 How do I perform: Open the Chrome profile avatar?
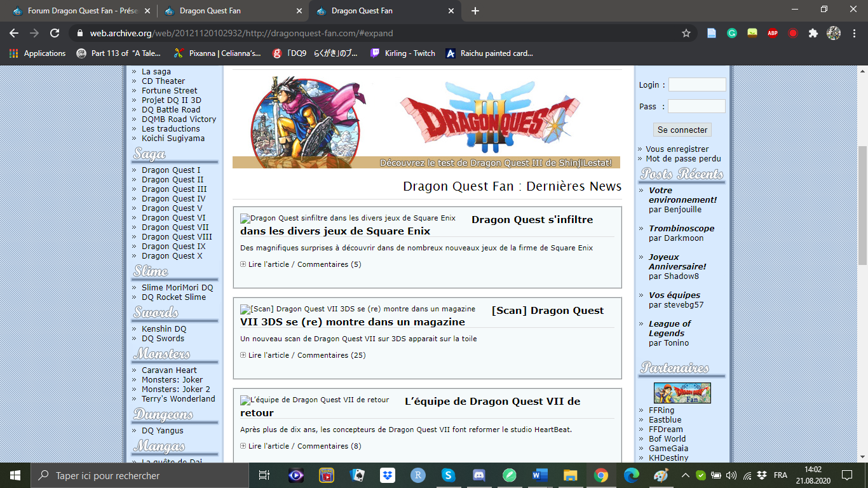(x=834, y=33)
